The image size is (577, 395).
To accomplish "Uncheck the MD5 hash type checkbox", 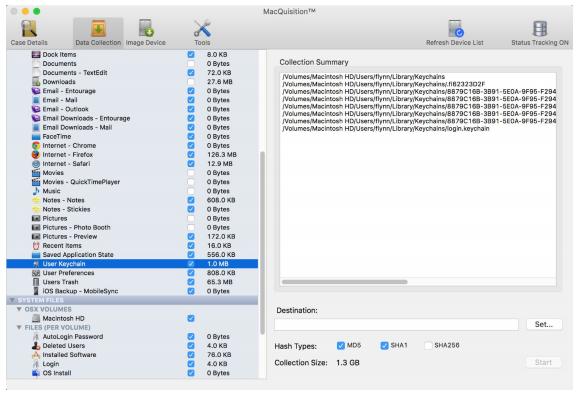I will coord(341,345).
